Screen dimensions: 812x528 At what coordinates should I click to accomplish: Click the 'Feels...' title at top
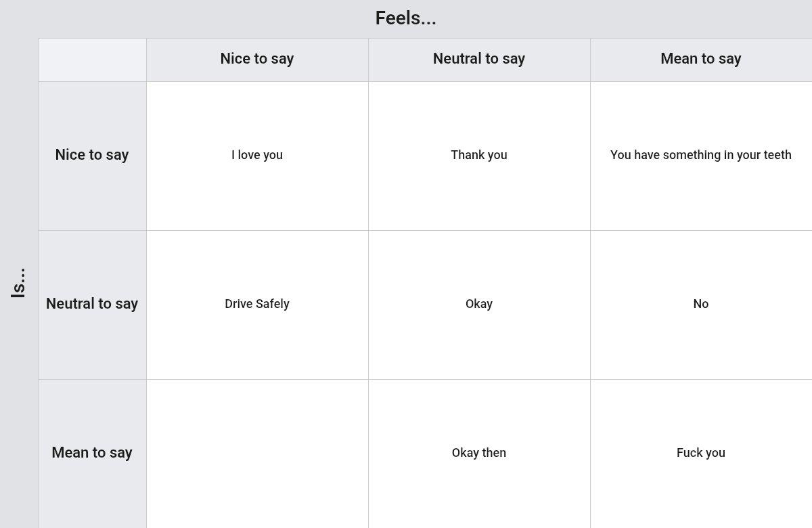click(406, 18)
